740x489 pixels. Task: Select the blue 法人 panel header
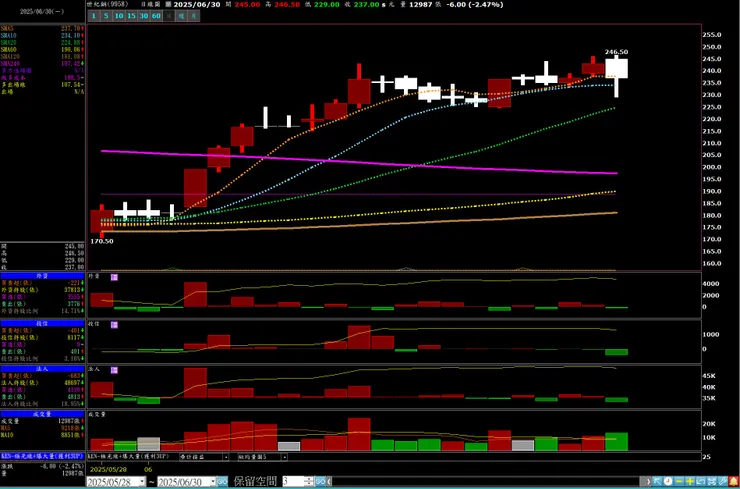[x=42, y=369]
